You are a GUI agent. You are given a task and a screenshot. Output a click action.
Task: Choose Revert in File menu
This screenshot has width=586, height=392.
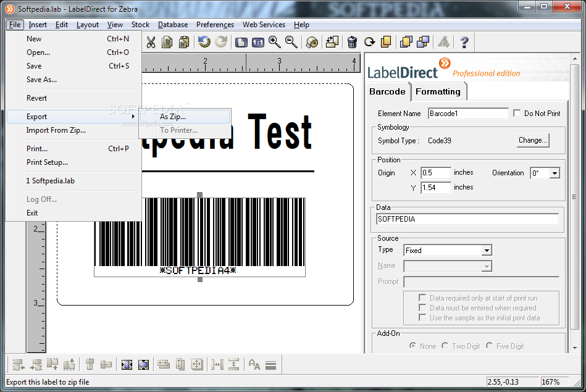tap(74, 98)
